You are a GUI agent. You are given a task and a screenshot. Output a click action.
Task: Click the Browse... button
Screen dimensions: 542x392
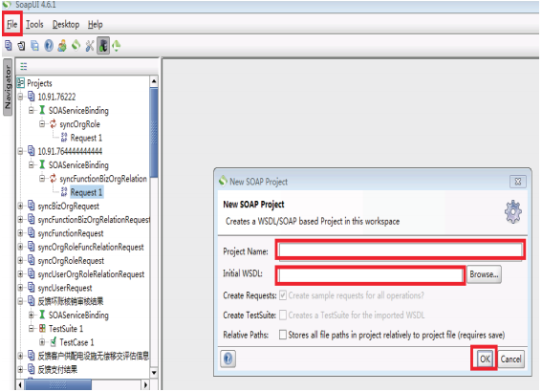pyautogui.click(x=484, y=274)
